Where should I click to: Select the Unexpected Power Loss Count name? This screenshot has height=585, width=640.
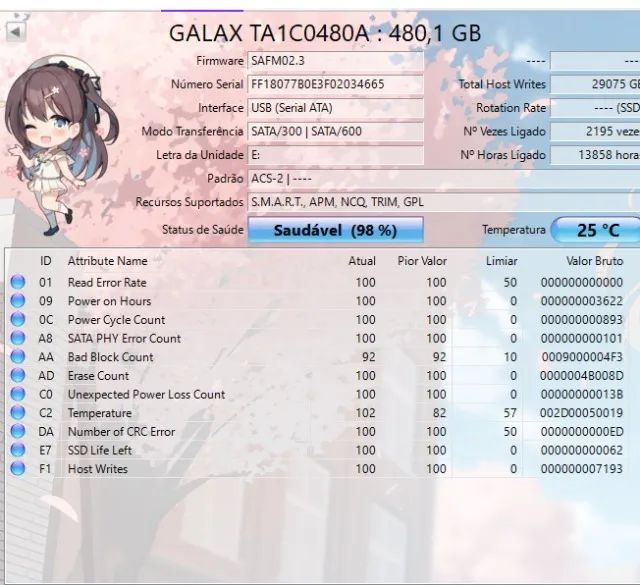click(147, 394)
